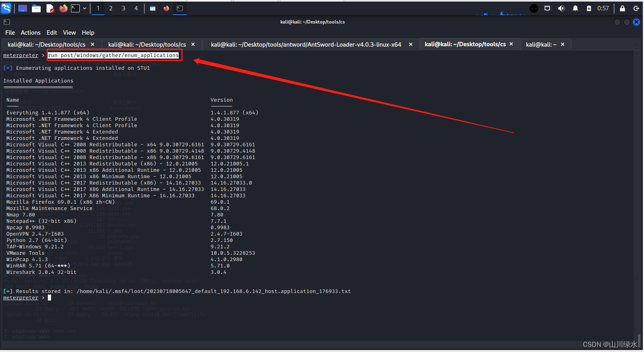
Task: Close the AntSword-Loader terminal tab
Action: click(x=411, y=45)
